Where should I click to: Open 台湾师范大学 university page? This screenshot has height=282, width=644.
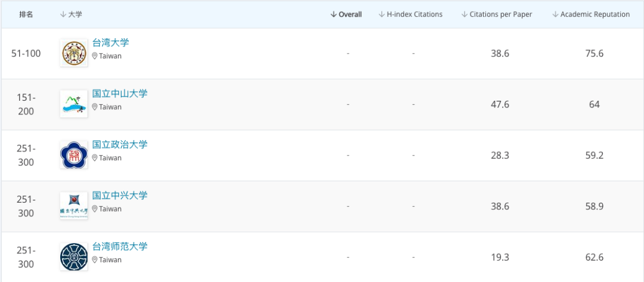tap(120, 247)
